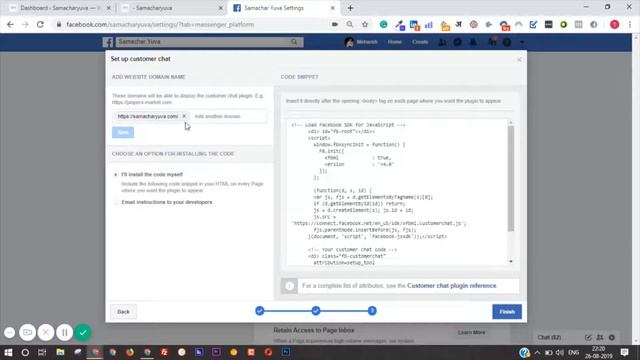Click the volume icon in system tray
The image size is (640, 360).
click(x=560, y=352)
